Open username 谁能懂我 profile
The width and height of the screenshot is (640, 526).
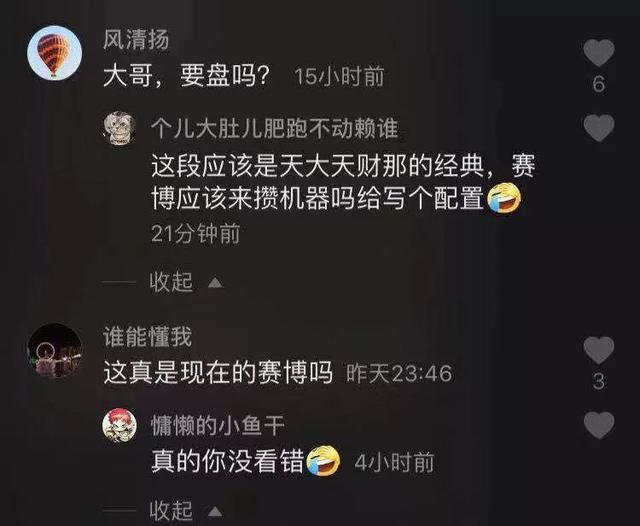[147, 337]
